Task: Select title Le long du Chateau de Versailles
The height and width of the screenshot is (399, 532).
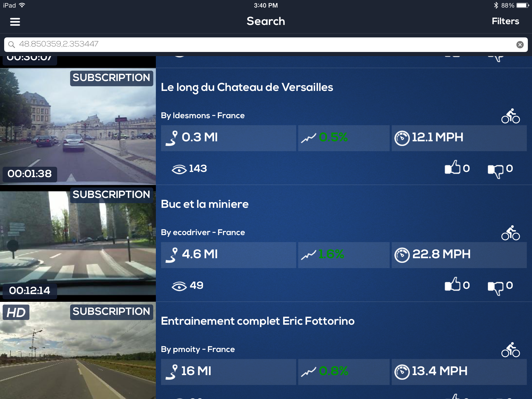Action: pyautogui.click(x=247, y=88)
